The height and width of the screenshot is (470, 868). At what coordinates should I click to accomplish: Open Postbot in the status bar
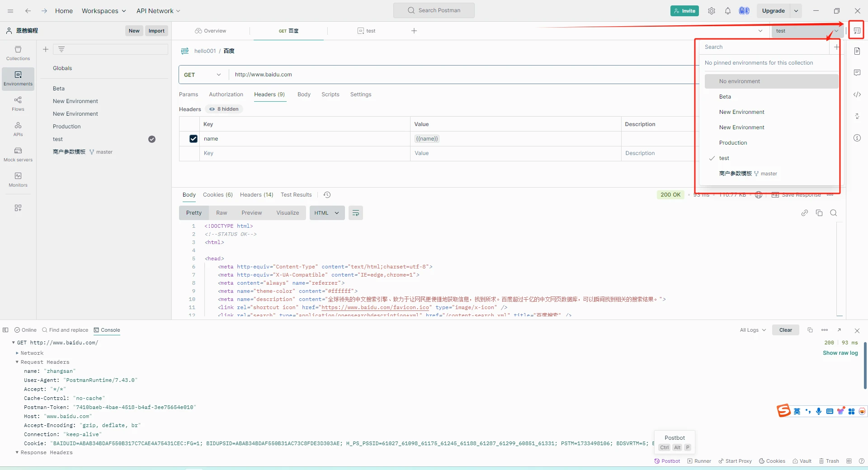[x=667, y=461]
